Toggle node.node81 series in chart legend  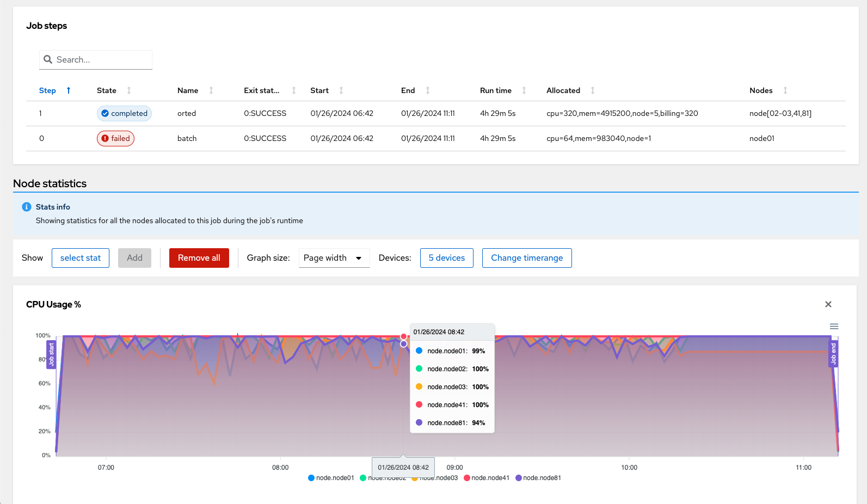(538, 478)
